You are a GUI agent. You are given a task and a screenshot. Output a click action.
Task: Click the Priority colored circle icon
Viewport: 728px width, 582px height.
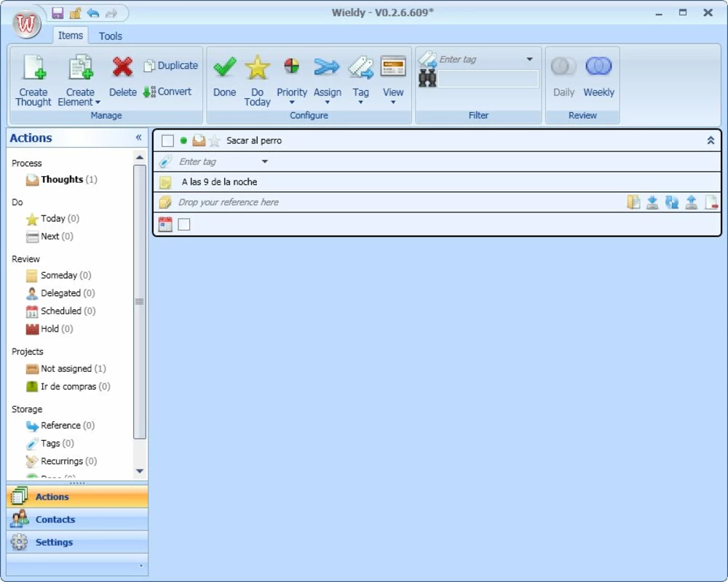tap(292, 66)
